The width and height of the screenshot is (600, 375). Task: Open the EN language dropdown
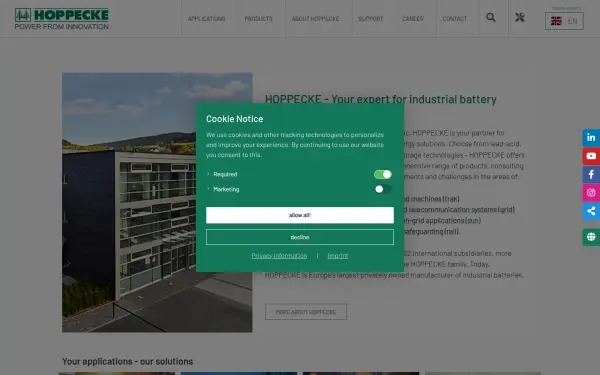point(564,21)
